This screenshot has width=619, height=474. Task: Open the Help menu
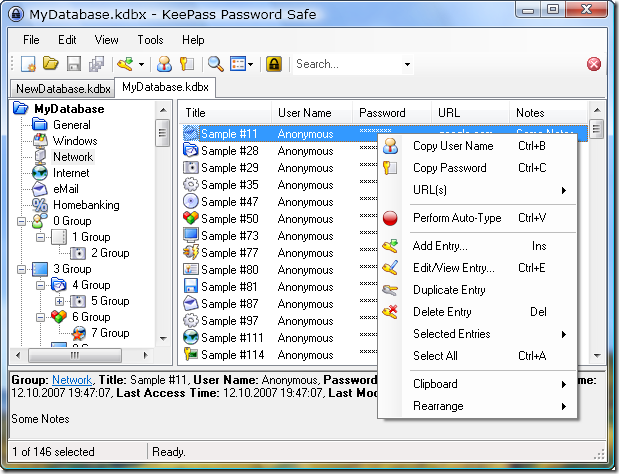point(193,40)
